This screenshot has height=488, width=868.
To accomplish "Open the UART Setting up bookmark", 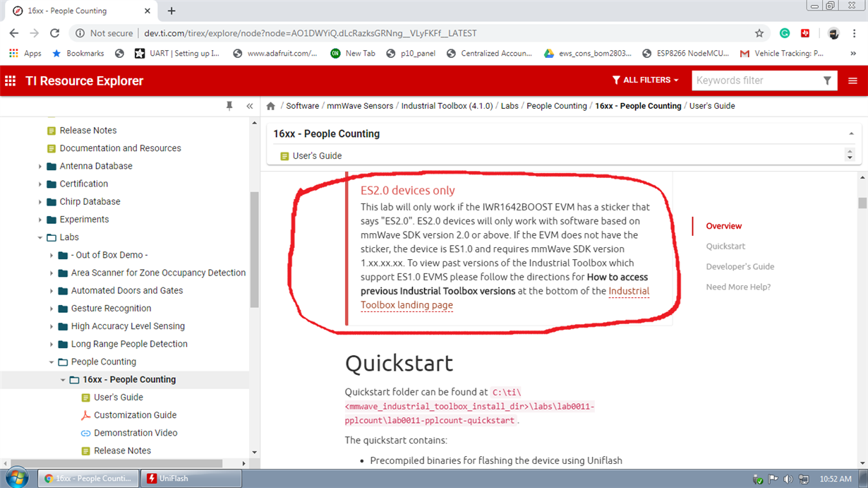I will pos(177,53).
